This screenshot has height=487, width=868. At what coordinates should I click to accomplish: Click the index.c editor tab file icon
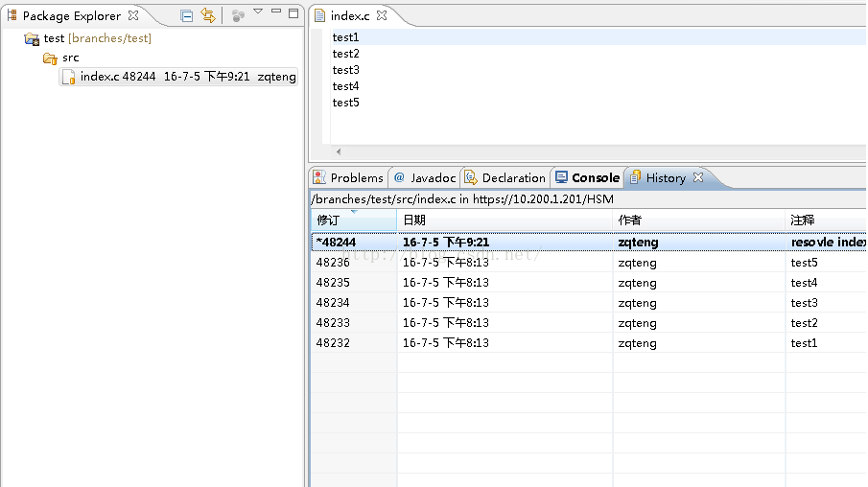click(x=319, y=15)
